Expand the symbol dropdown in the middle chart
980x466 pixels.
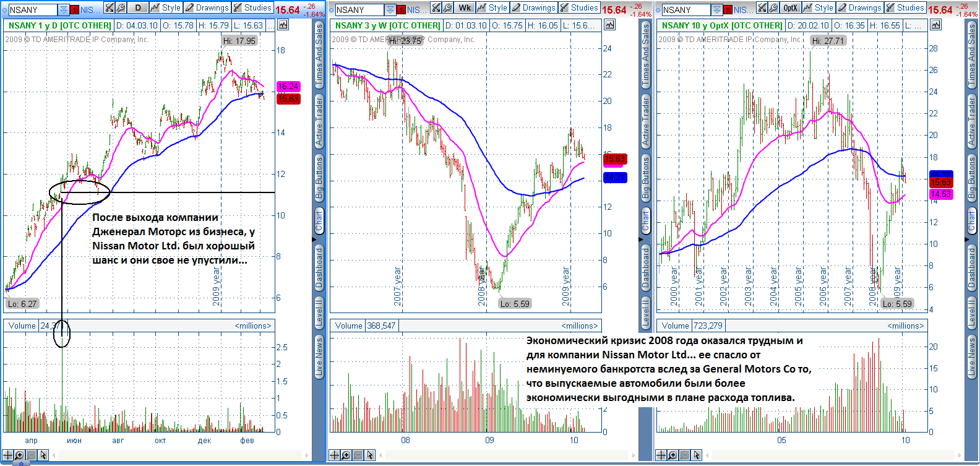pos(390,9)
